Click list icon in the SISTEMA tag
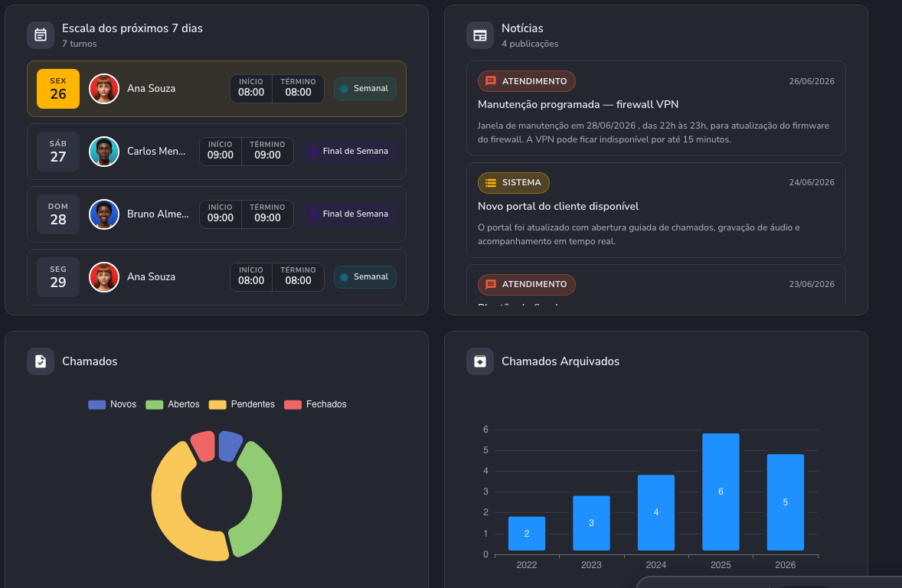Viewport: 902px width, 588px height. (491, 183)
